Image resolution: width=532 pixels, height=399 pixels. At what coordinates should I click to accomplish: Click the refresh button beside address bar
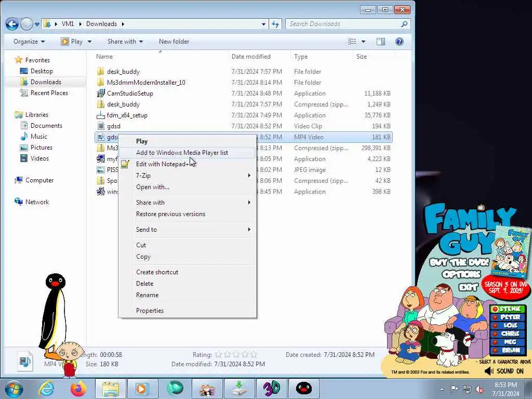[275, 24]
